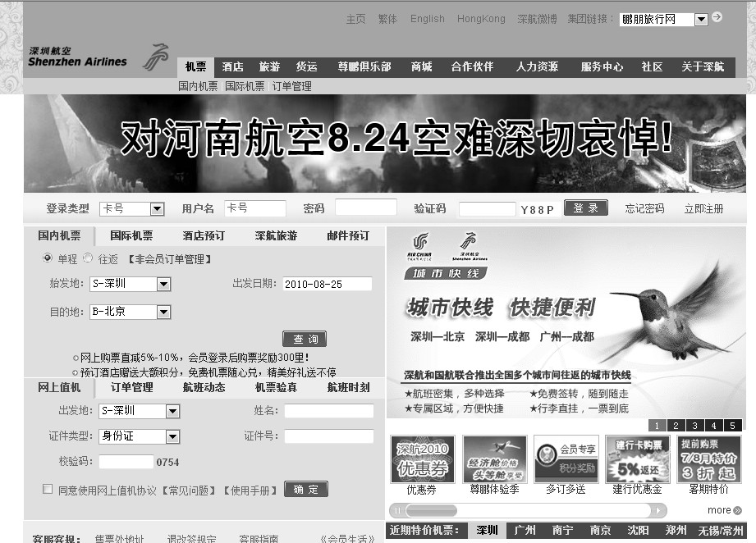Show banner slide 1

tap(657, 426)
